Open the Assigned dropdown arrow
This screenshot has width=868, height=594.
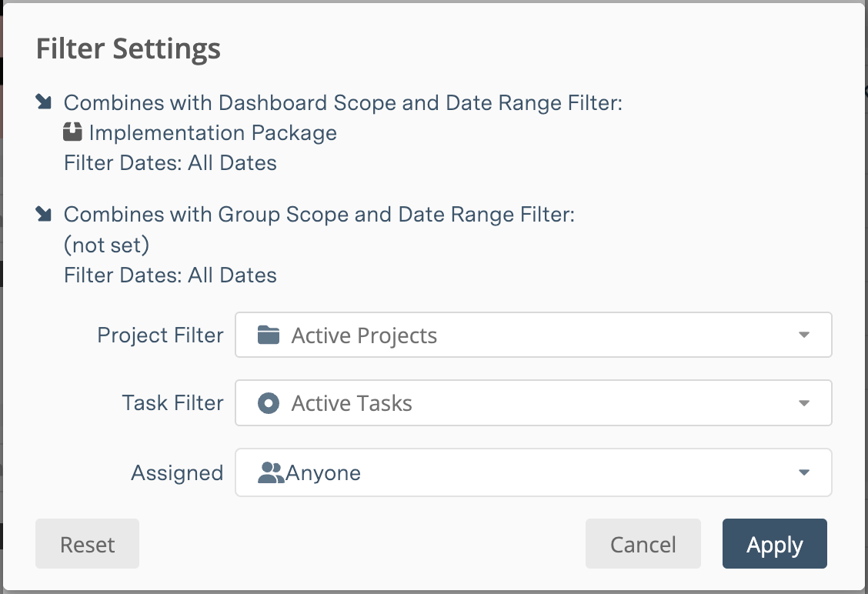(x=803, y=472)
